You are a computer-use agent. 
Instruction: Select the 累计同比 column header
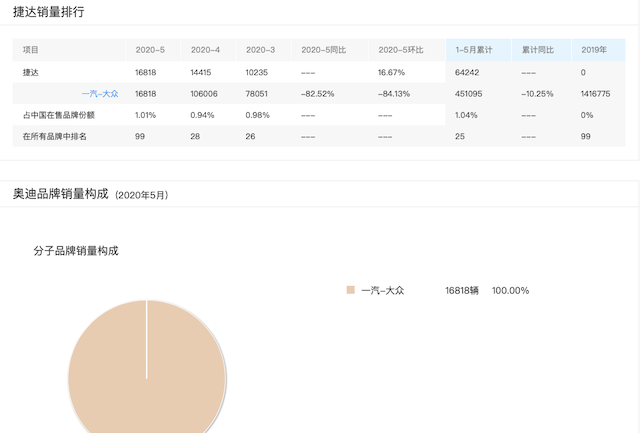coord(541,50)
